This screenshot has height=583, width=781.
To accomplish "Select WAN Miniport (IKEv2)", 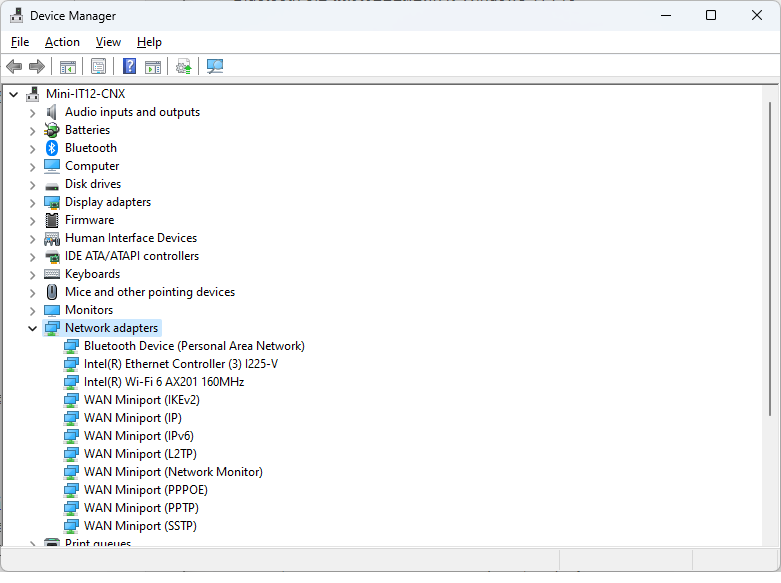I will click(x=141, y=400).
